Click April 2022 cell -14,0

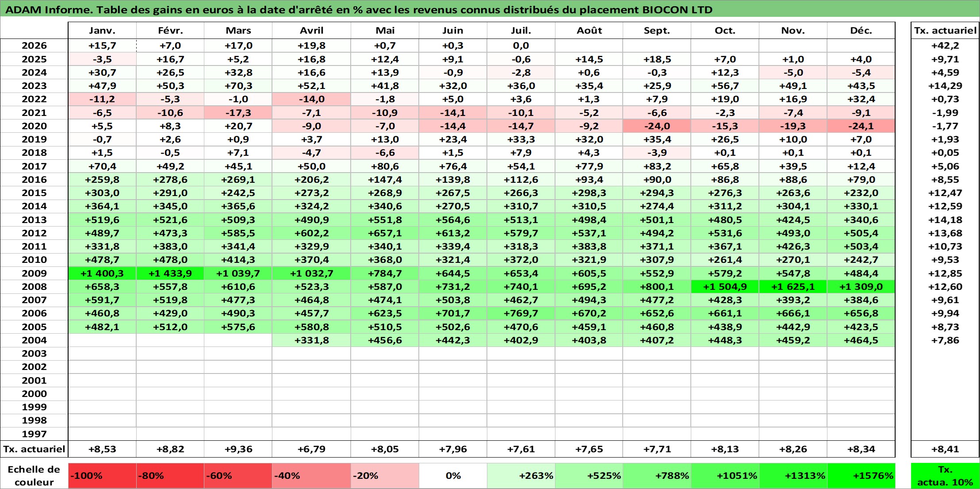(312, 99)
